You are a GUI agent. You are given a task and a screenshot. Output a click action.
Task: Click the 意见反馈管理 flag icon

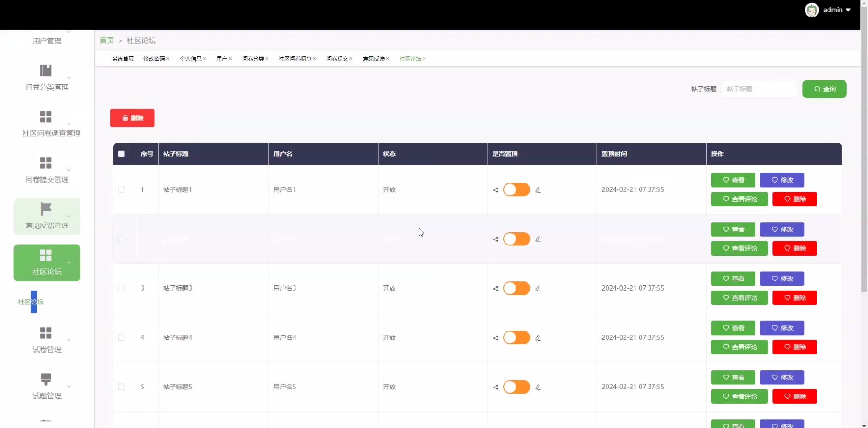click(46, 209)
